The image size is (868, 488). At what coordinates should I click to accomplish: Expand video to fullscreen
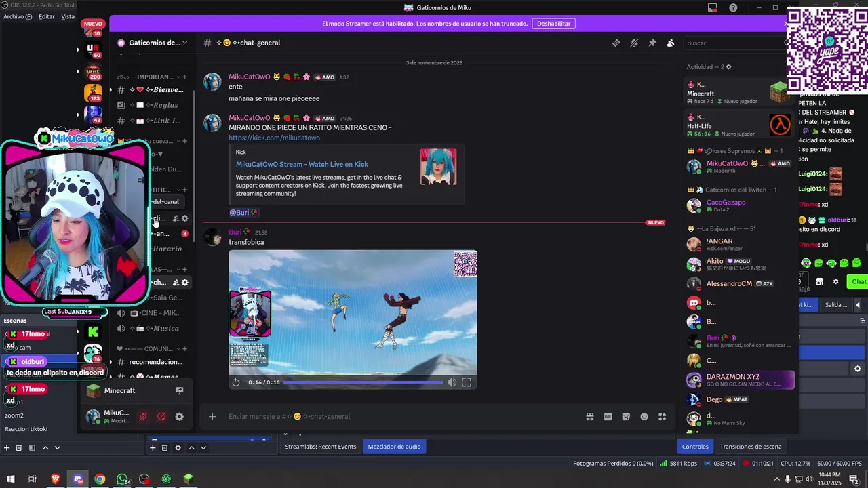pyautogui.click(x=467, y=382)
